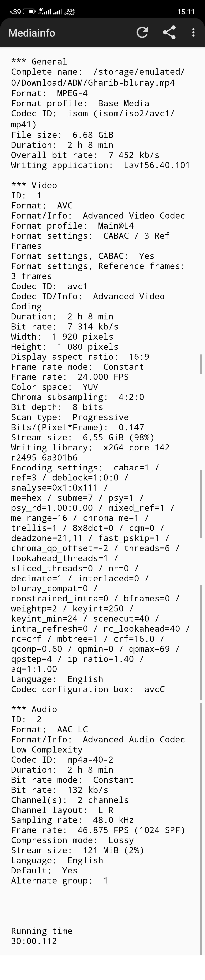Screen dimensions: 205x980
Task: Tap the File size 6.68 GiB line
Action: (62, 135)
